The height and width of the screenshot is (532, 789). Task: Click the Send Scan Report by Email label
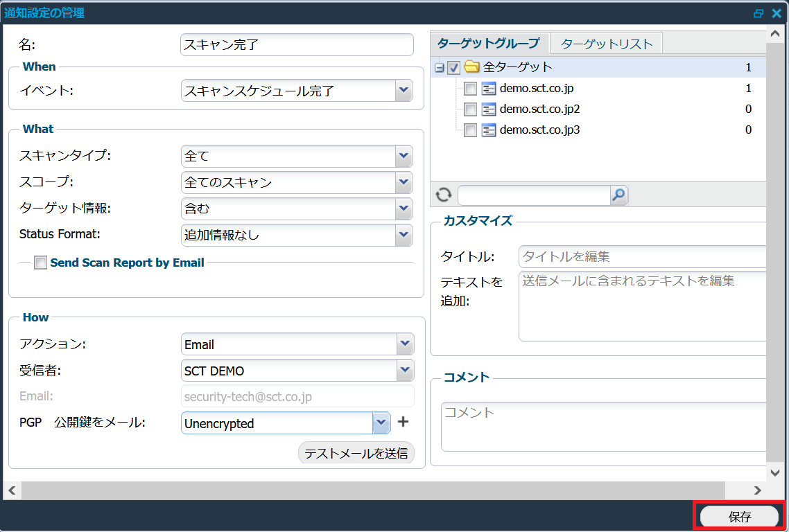coord(128,263)
